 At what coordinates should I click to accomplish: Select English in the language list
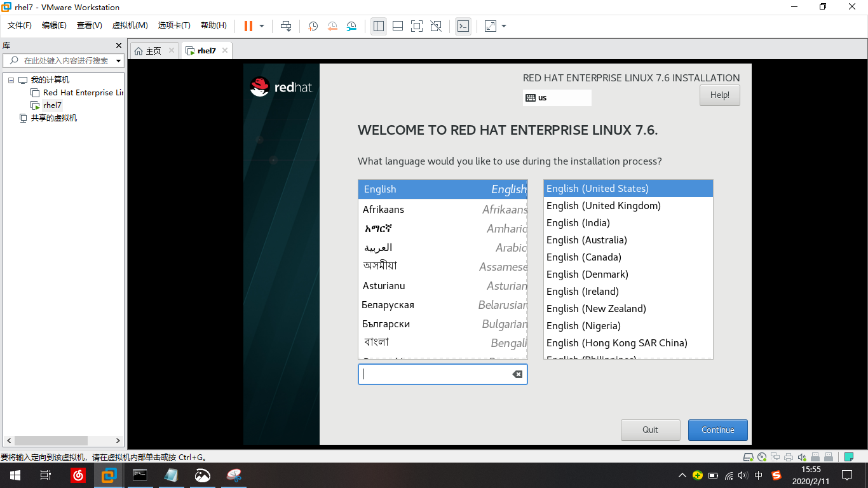(x=443, y=189)
